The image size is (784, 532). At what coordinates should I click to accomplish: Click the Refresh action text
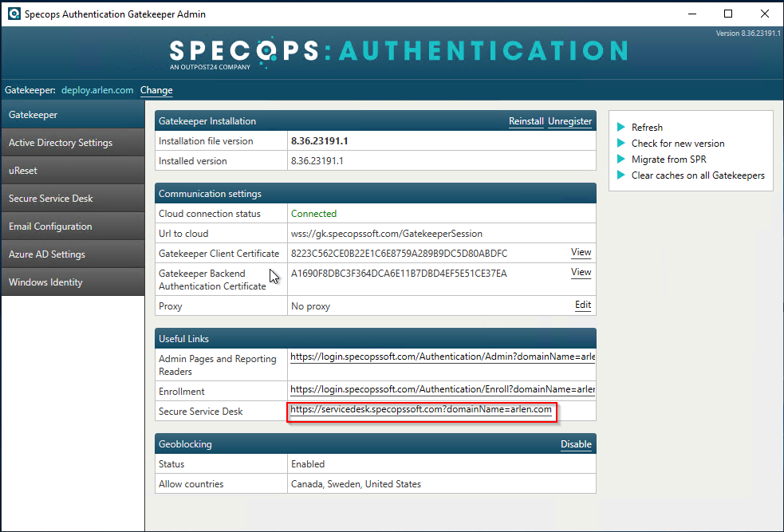(647, 127)
